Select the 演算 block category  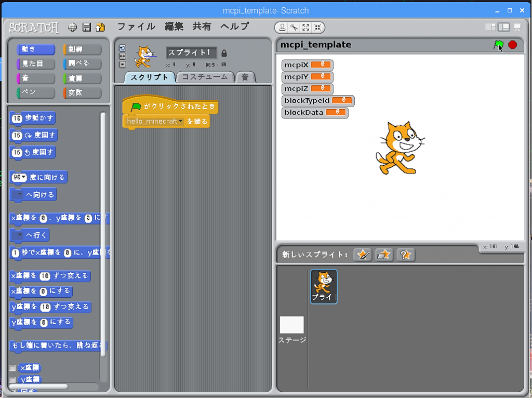(x=82, y=78)
